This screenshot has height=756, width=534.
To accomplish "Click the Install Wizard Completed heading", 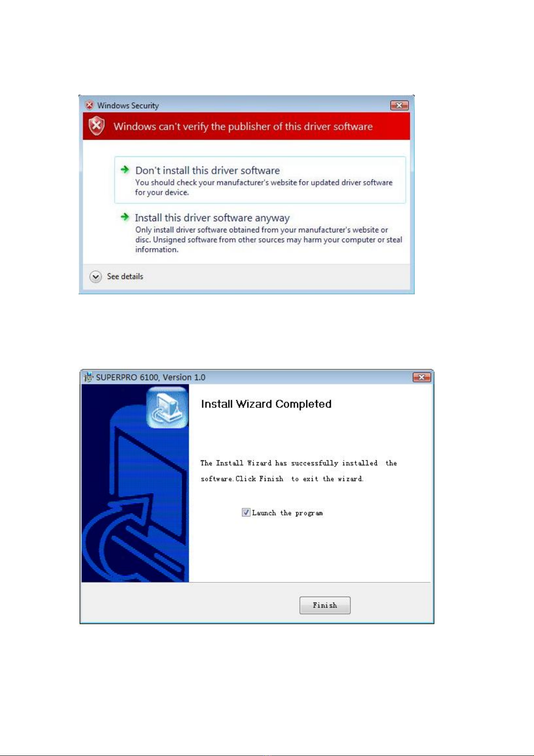I will click(x=266, y=404).
